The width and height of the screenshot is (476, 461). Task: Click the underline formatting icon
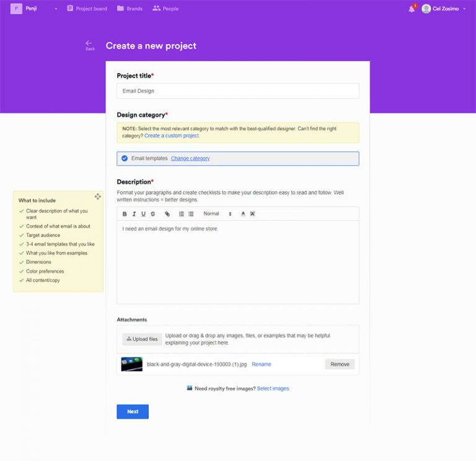click(x=143, y=214)
